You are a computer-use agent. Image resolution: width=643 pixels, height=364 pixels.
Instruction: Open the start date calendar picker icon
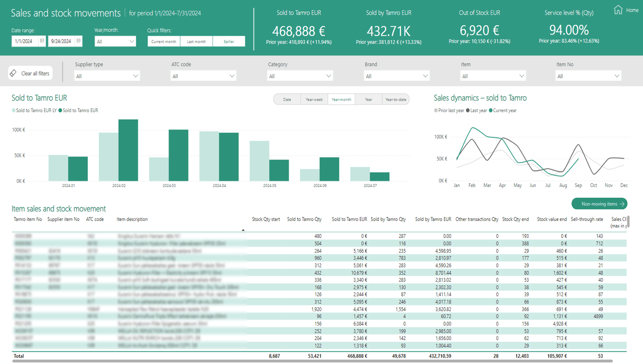42,41
